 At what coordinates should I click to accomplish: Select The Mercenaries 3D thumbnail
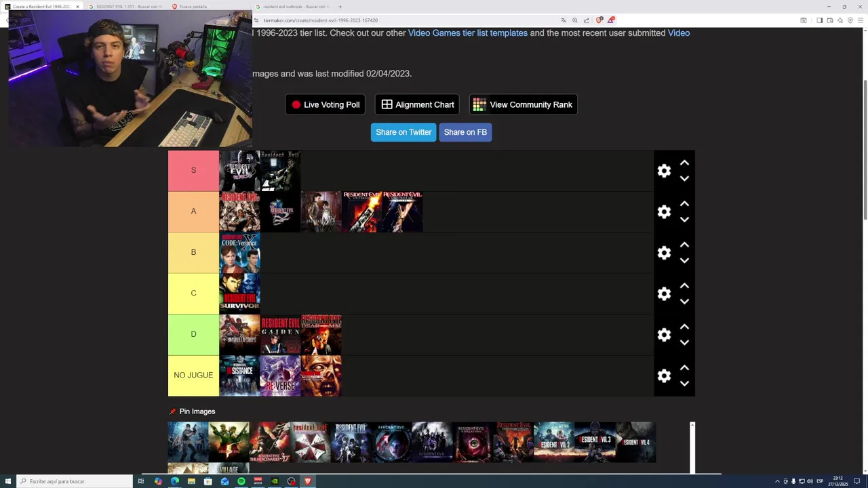pos(269,442)
